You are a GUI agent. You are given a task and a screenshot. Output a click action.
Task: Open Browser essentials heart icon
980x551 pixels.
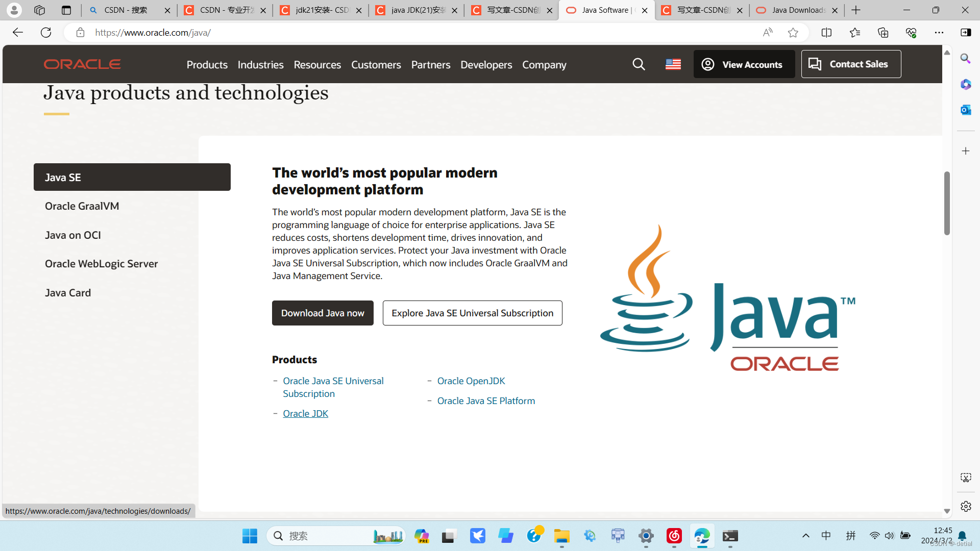tap(912, 32)
